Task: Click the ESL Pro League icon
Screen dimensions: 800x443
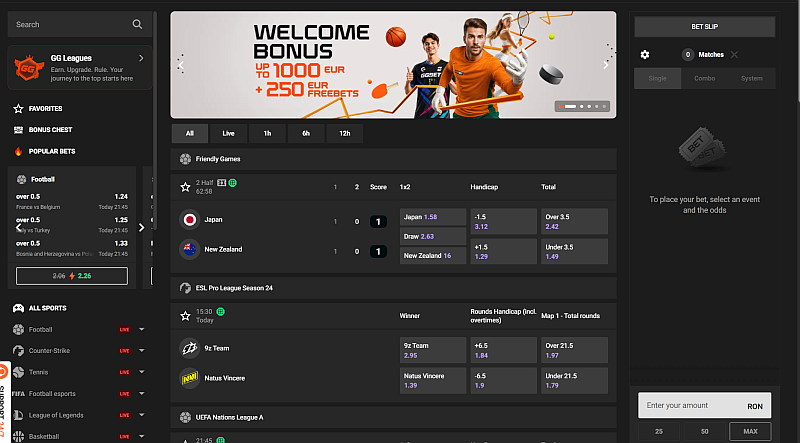Action: (185, 288)
